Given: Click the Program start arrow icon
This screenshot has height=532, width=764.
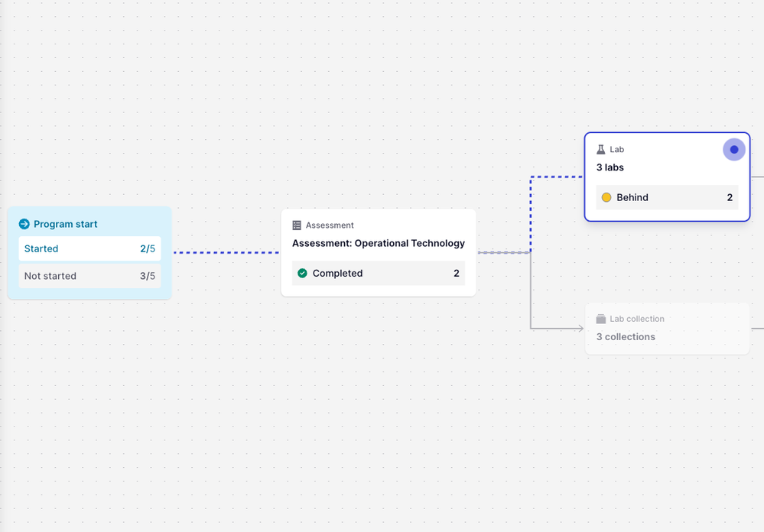Looking at the screenshot, I should click(24, 224).
